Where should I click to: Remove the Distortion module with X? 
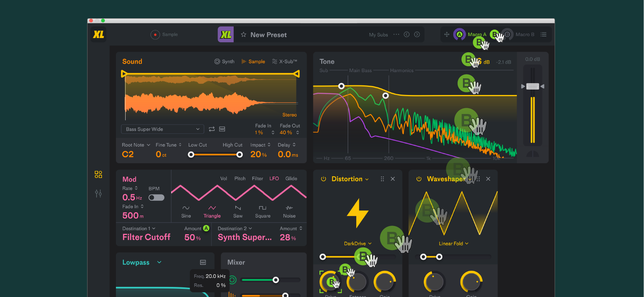pyautogui.click(x=393, y=179)
